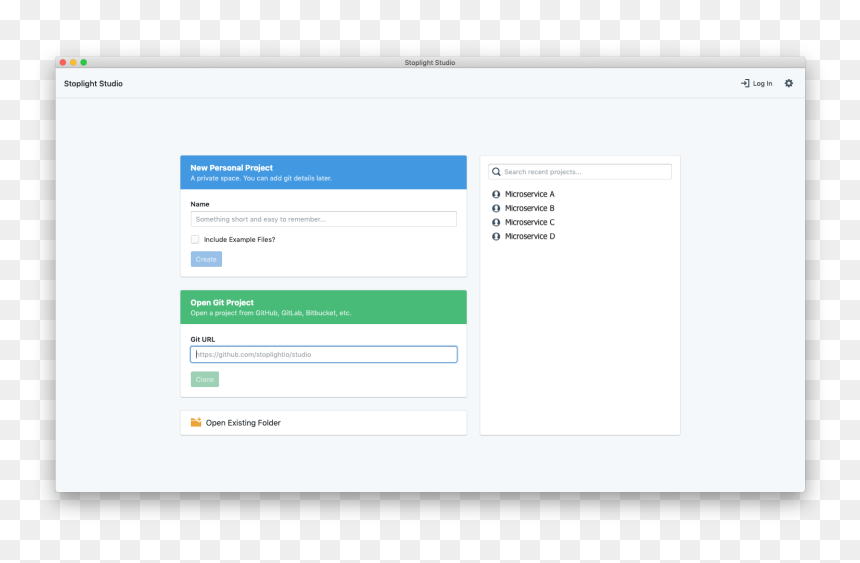Screen dimensions: 860x563
Task: Close the window with red button
Action: click(63, 63)
